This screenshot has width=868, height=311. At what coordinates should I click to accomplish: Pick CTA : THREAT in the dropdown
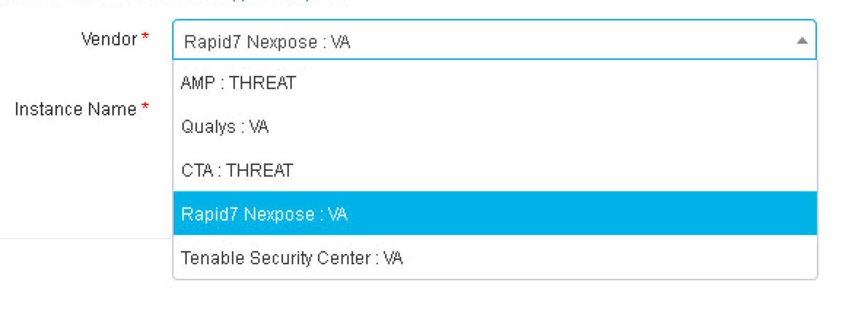(237, 171)
